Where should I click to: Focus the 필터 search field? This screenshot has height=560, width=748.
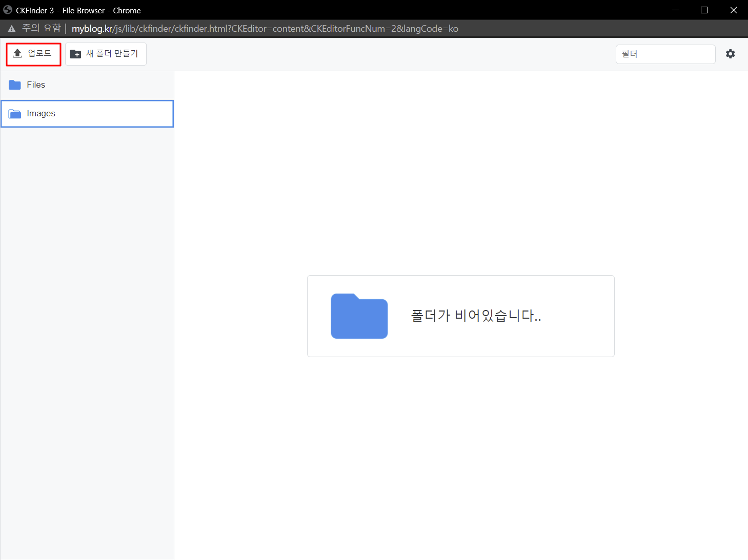tap(665, 54)
